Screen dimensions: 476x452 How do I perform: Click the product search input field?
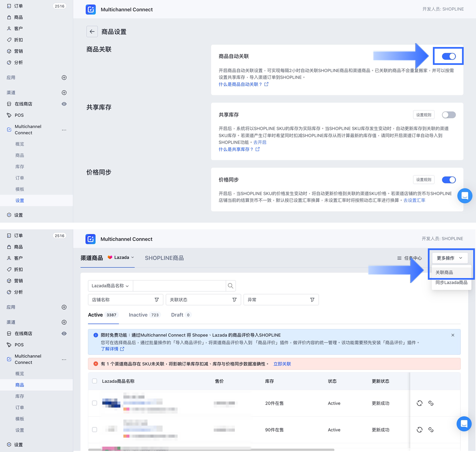point(179,286)
